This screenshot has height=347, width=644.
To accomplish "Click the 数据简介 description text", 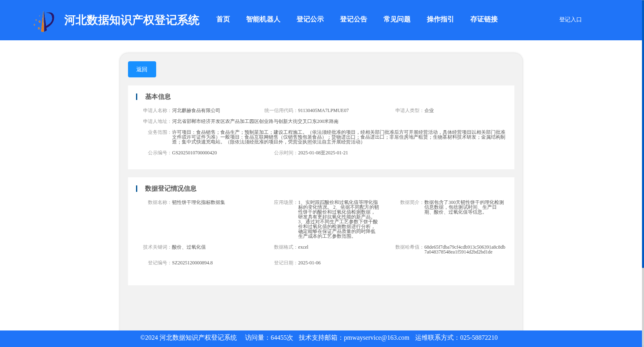I will click(464, 207).
